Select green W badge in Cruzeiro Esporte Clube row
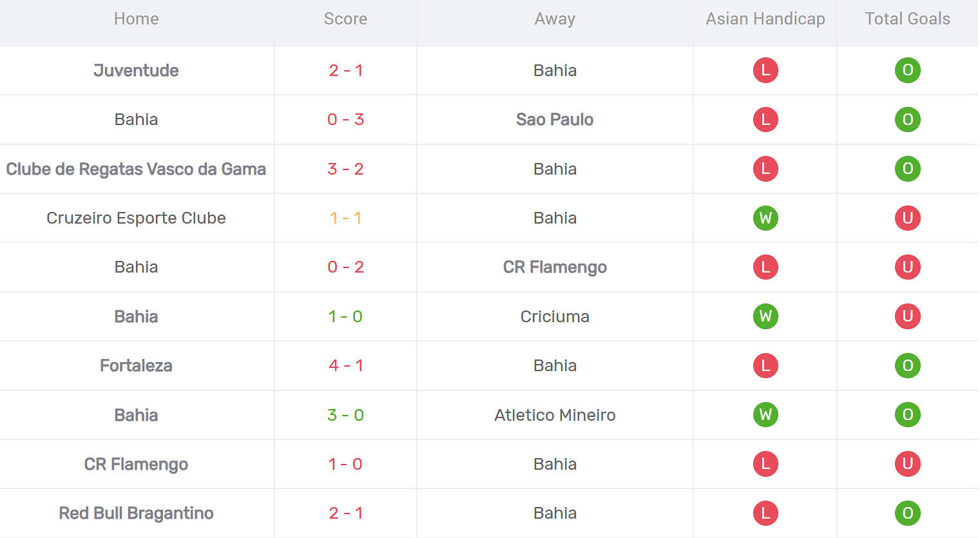980x538 pixels. (765, 218)
